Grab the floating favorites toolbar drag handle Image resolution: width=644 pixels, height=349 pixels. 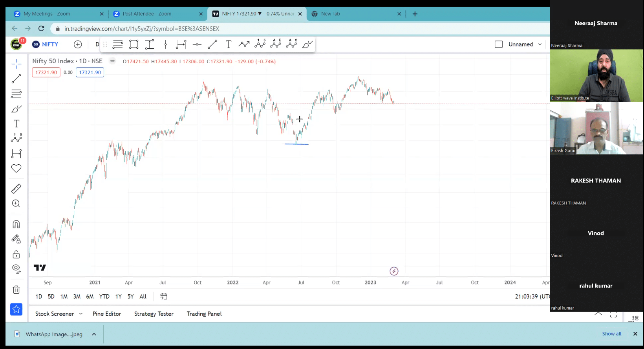click(x=105, y=44)
